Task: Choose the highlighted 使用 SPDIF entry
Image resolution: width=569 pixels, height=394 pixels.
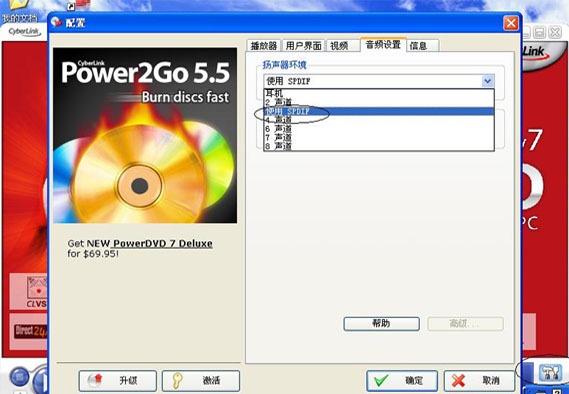Action: pos(378,111)
